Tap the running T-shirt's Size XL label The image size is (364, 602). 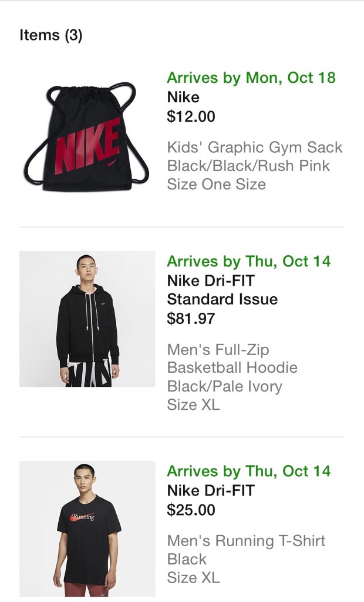click(193, 578)
